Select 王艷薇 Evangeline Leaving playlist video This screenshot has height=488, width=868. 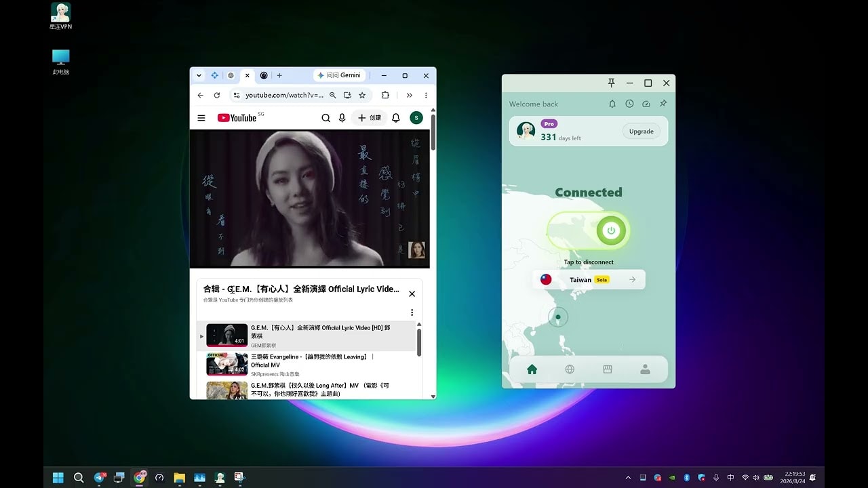(x=306, y=364)
